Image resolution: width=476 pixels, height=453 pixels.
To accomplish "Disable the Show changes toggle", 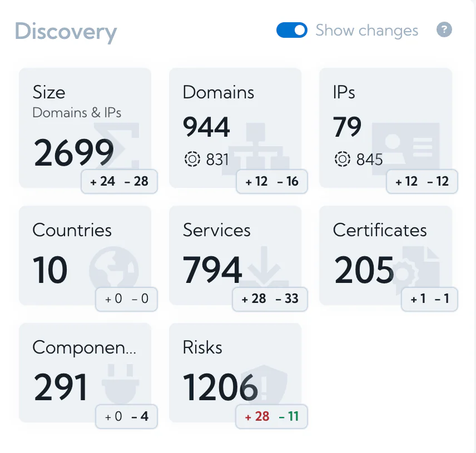I will pos(292,30).
